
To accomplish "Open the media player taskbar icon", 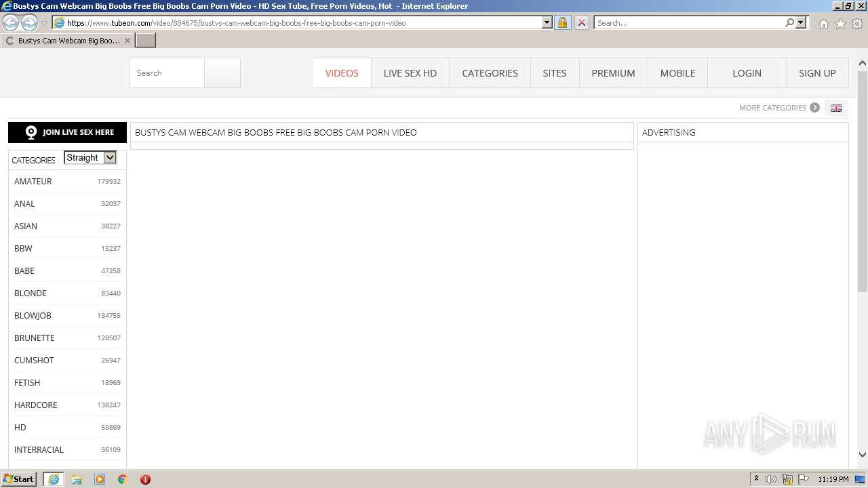I will pos(100,479).
